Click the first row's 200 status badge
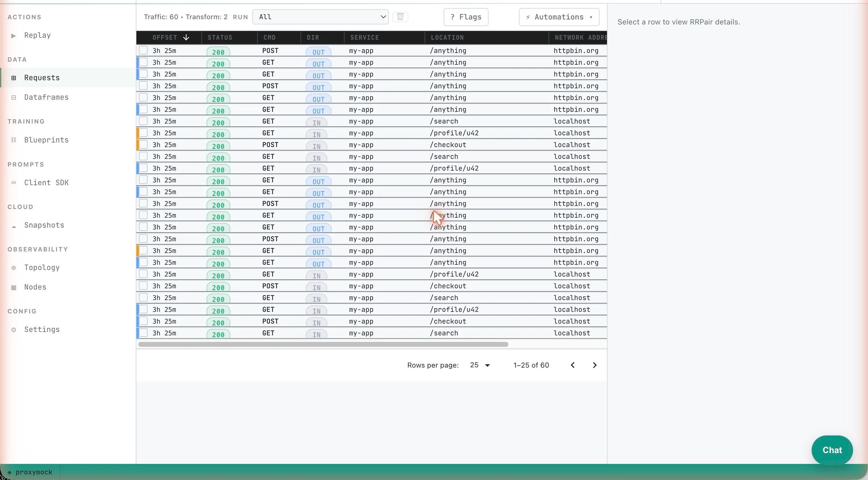The image size is (868, 480). (x=218, y=52)
